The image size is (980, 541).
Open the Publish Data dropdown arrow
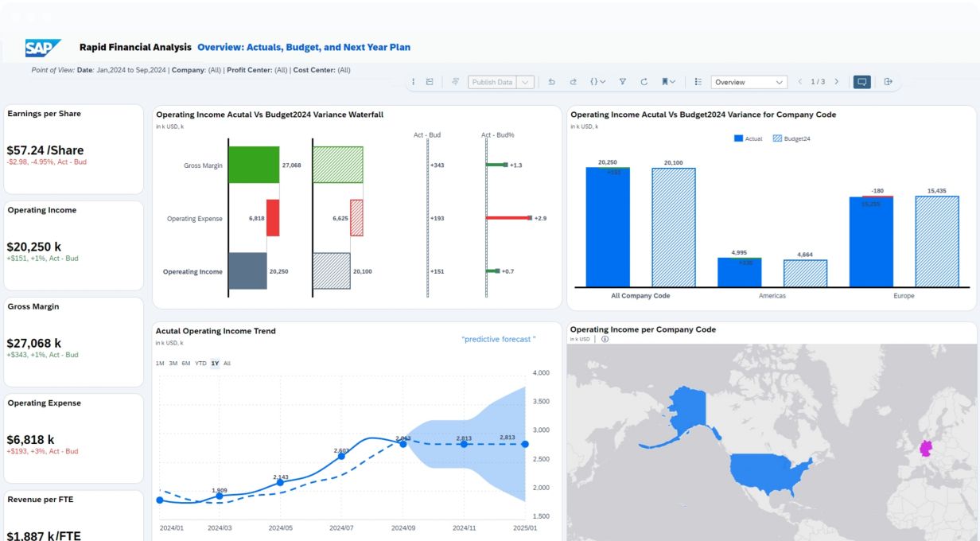[x=525, y=82]
